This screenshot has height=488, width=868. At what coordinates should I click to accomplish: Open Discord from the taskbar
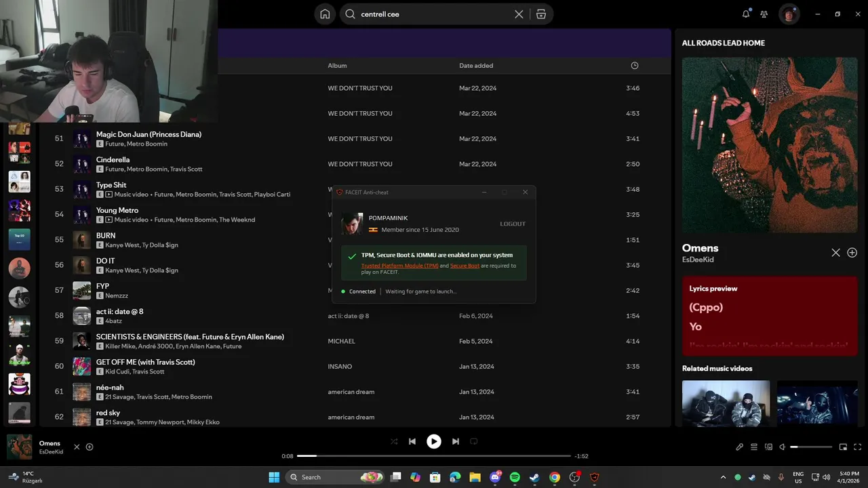click(x=495, y=477)
